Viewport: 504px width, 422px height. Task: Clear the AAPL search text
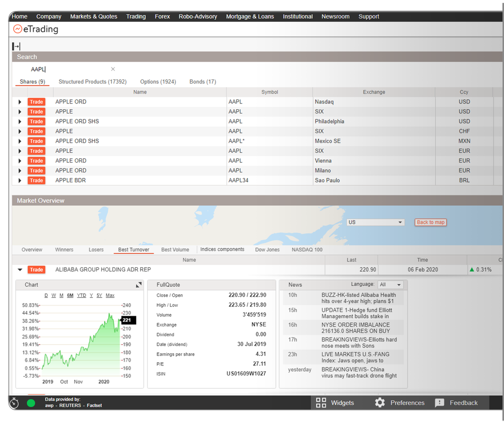(113, 69)
